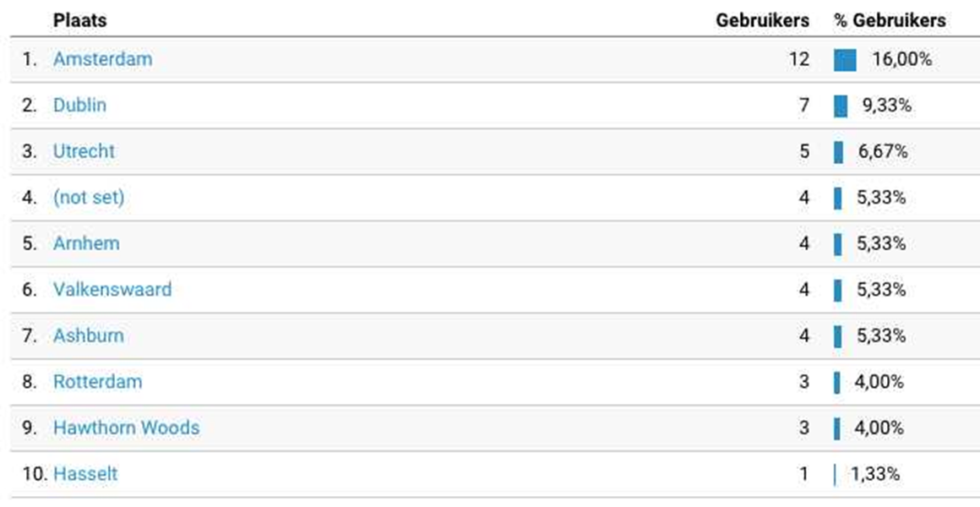Click the Dublin user count 7

[x=803, y=106]
